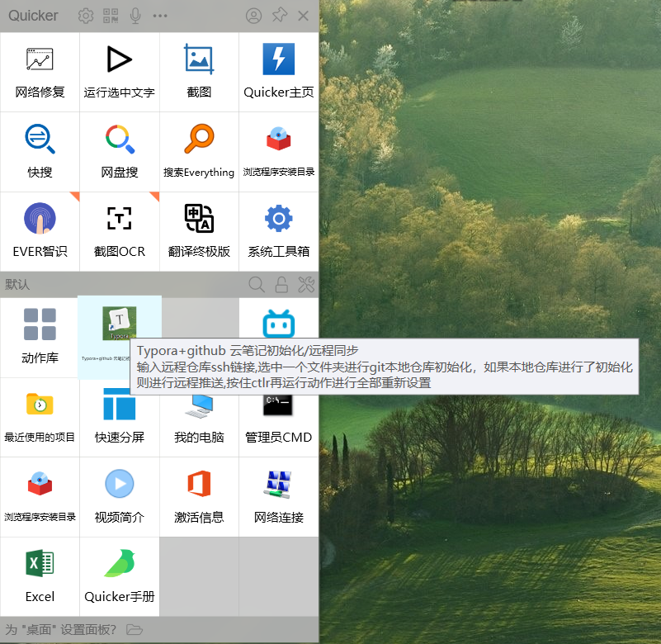Activate the microphone voice input icon
The image size is (661, 644).
click(135, 16)
